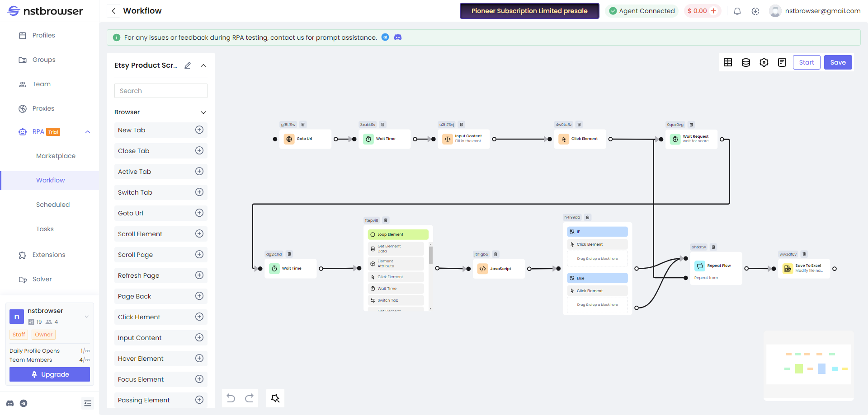Open the database storage icon

pos(746,62)
